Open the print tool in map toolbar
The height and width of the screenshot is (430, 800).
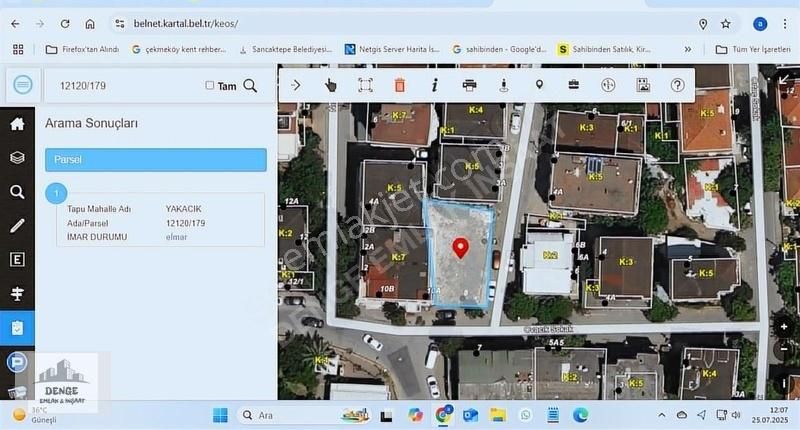[x=469, y=85]
